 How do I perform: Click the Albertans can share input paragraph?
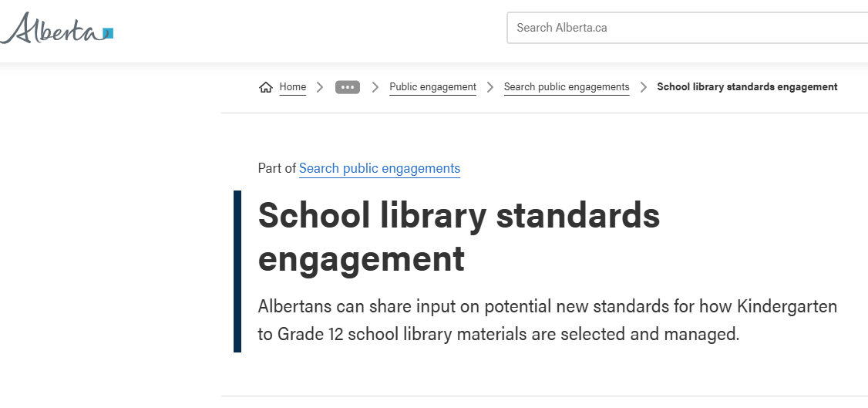click(547, 320)
